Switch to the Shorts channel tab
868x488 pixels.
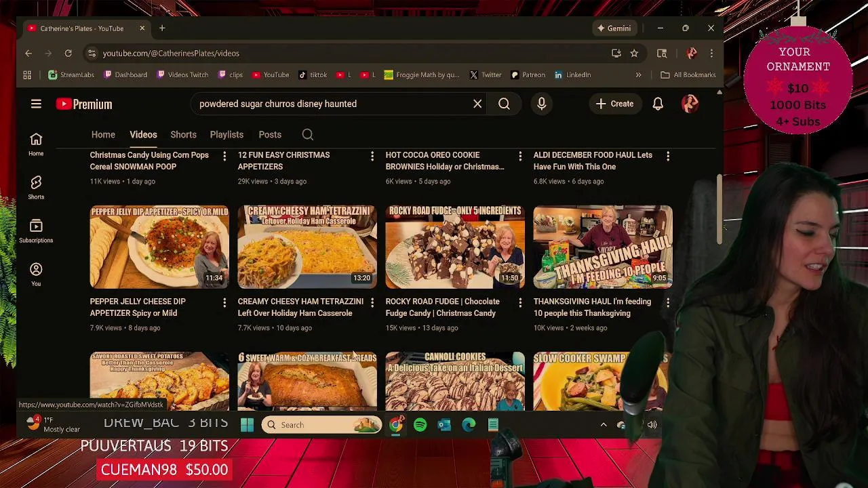coord(183,134)
